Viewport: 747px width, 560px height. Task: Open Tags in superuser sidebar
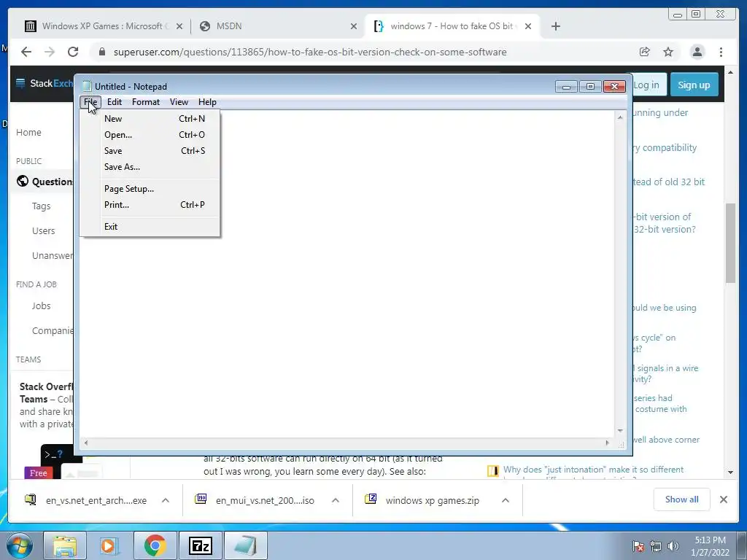tap(41, 206)
